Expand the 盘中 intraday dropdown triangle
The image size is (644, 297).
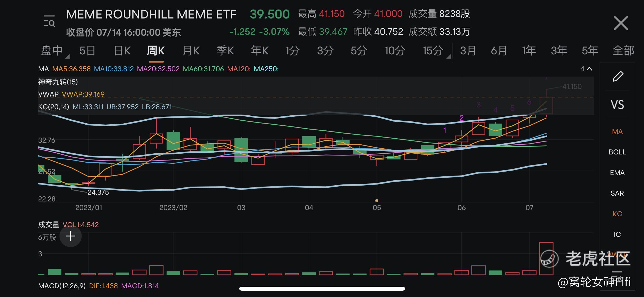click(x=67, y=56)
